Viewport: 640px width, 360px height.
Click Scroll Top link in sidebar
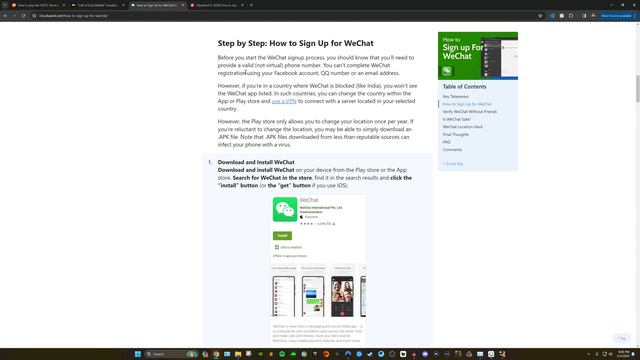point(453,164)
